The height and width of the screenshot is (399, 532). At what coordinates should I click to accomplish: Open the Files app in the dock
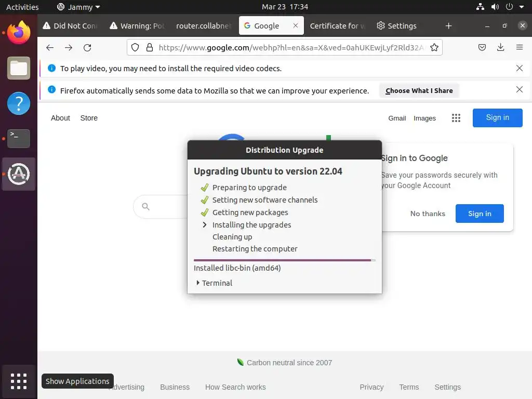(19, 68)
